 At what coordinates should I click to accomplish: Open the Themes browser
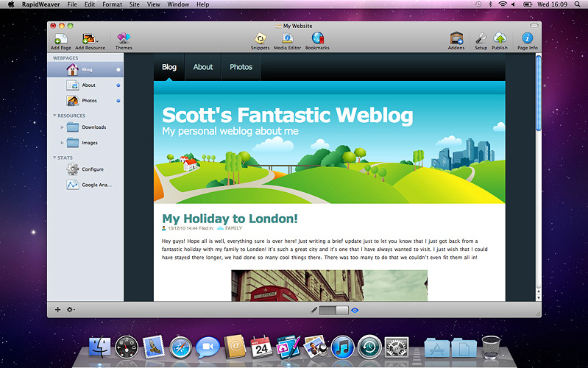(x=124, y=39)
